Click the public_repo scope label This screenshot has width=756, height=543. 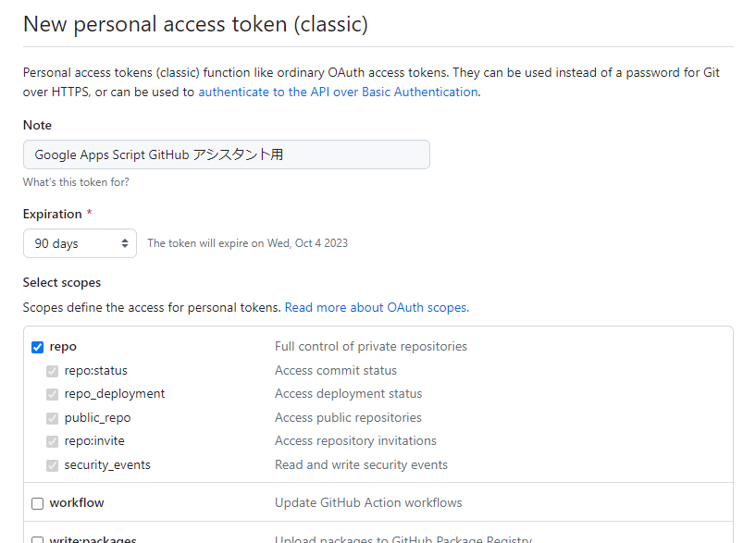point(98,418)
